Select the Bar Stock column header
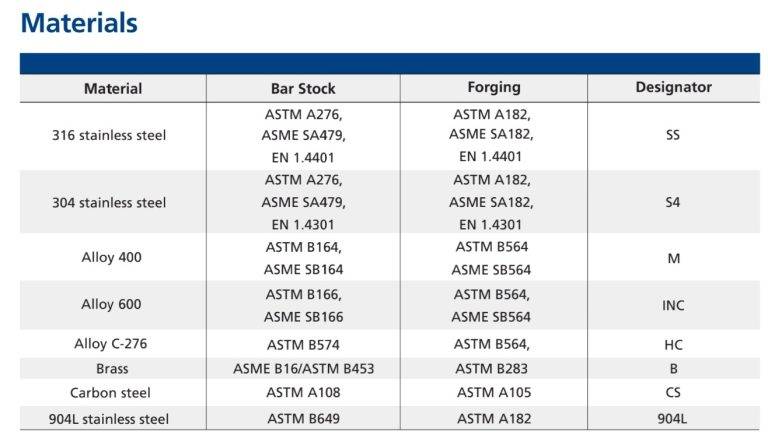The height and width of the screenshot is (438, 768). pyautogui.click(x=303, y=88)
